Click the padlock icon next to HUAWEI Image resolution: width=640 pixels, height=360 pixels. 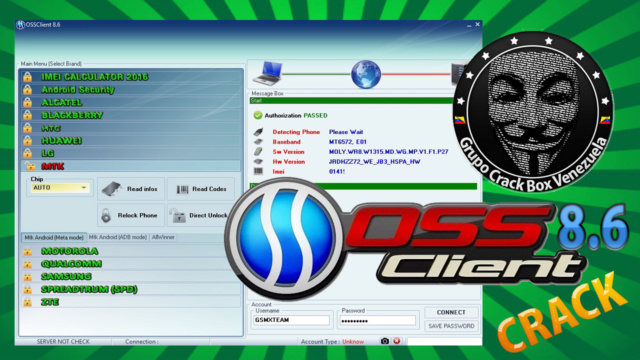[27, 140]
